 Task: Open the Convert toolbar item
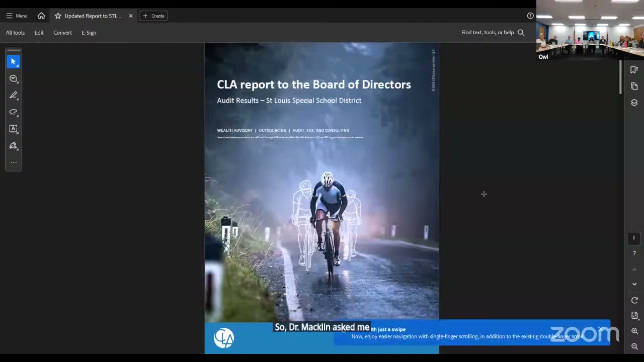click(x=63, y=33)
